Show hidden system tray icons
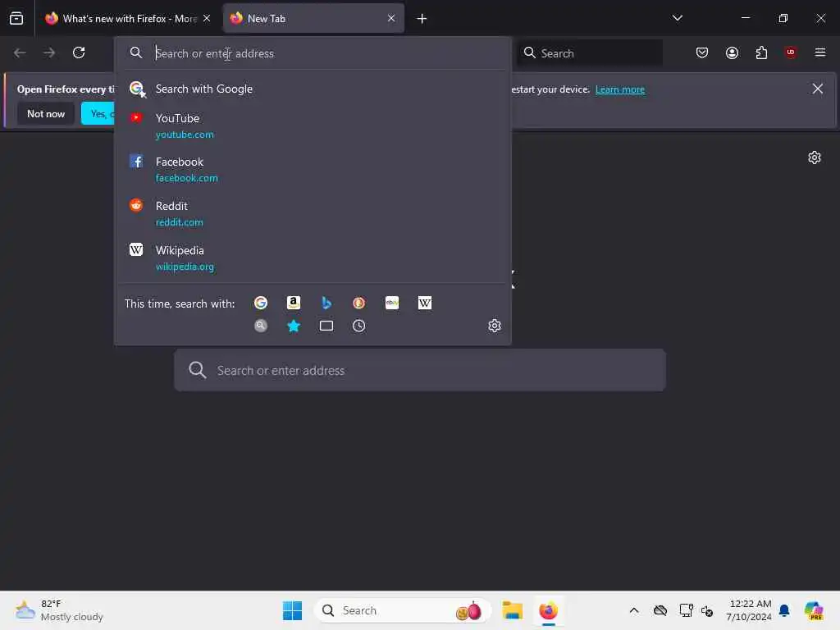840x630 pixels. (x=634, y=610)
